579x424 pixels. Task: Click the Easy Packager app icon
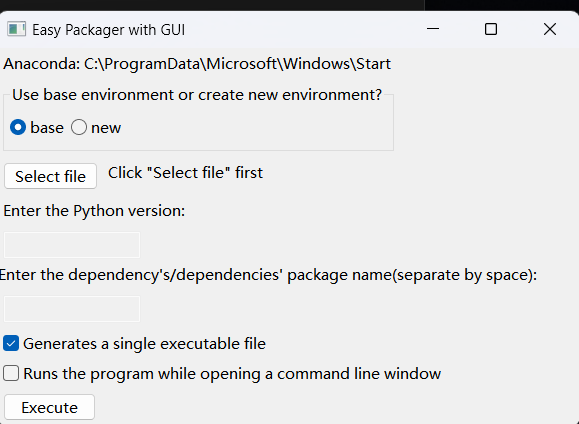[x=16, y=29]
